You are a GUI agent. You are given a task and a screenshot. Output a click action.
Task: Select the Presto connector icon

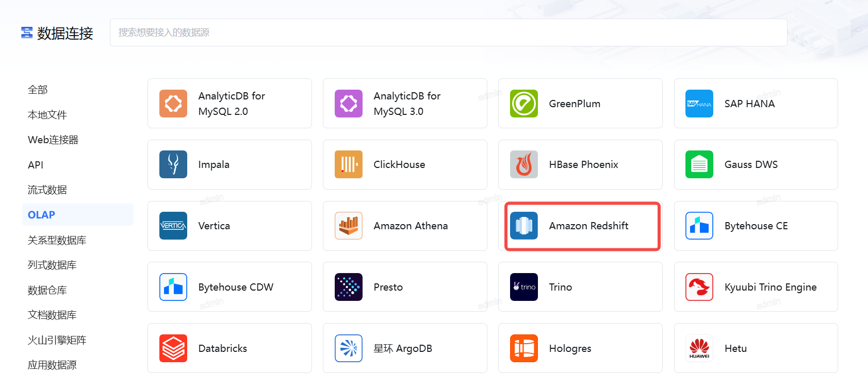click(x=349, y=287)
